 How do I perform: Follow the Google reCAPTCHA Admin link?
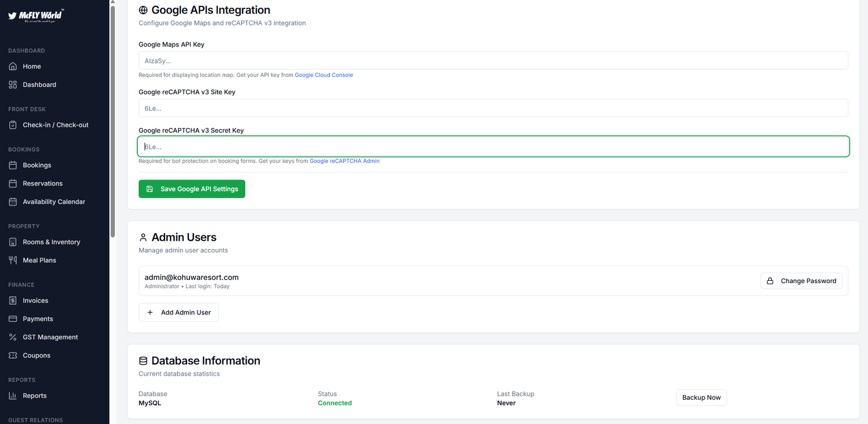pyautogui.click(x=344, y=161)
